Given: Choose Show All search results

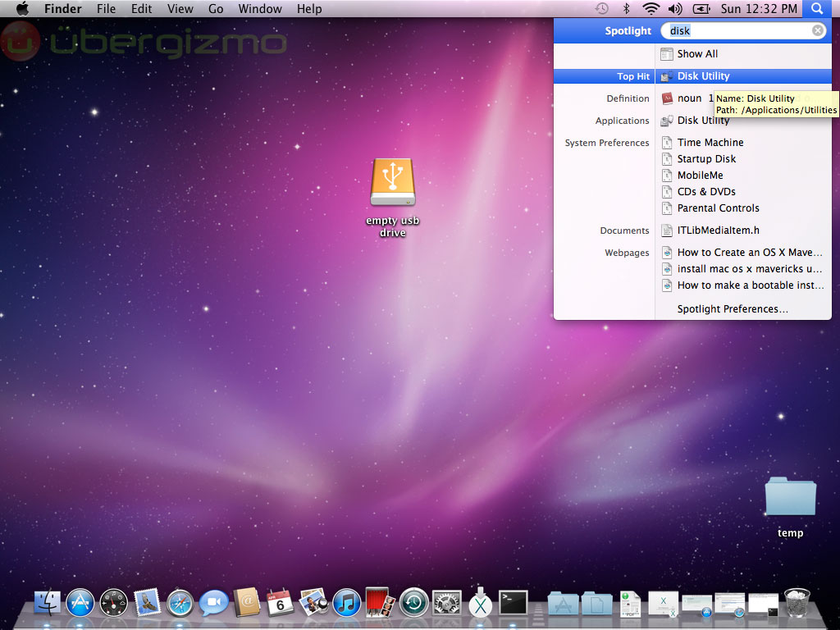Looking at the screenshot, I should click(697, 54).
